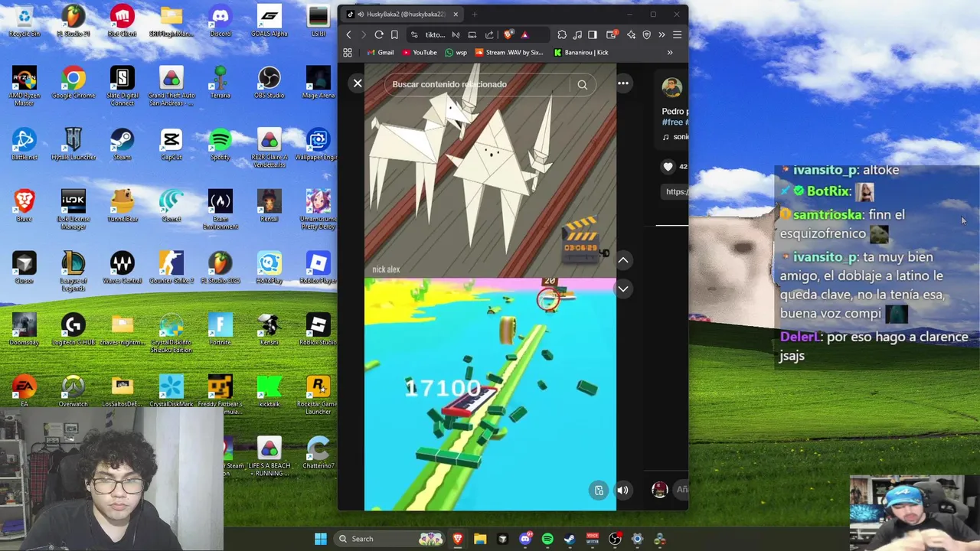Expand the bookmarks bar overflow chevron

click(670, 53)
